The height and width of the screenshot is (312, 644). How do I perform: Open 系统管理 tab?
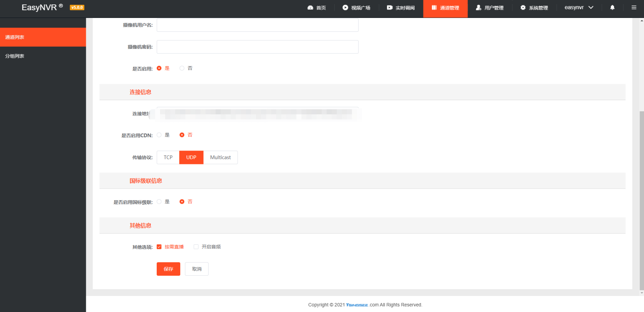click(534, 8)
